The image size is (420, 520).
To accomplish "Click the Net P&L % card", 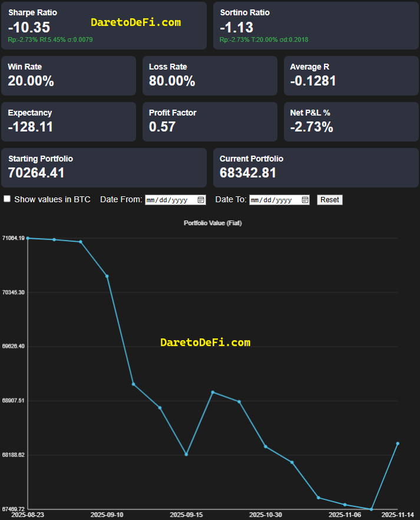I will pos(351,121).
